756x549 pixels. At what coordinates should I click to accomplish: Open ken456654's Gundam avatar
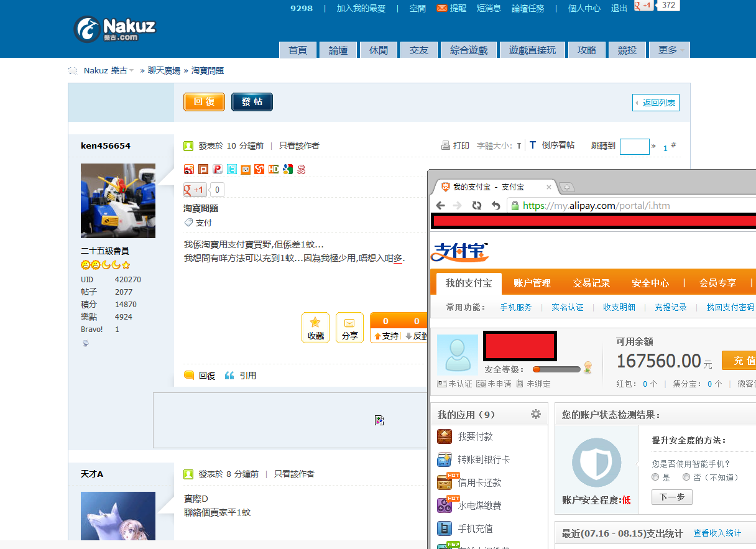[x=118, y=201]
